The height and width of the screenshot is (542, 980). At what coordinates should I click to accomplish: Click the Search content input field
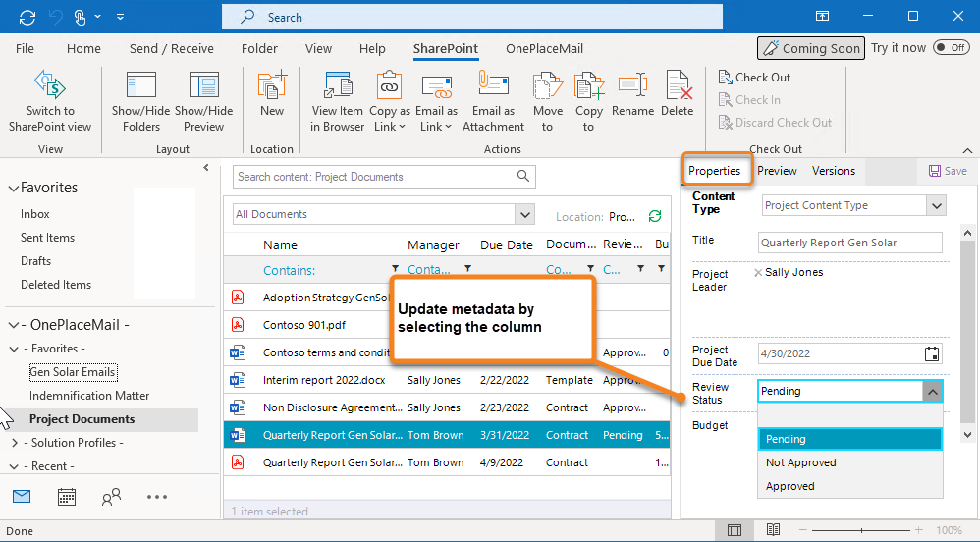pos(373,177)
